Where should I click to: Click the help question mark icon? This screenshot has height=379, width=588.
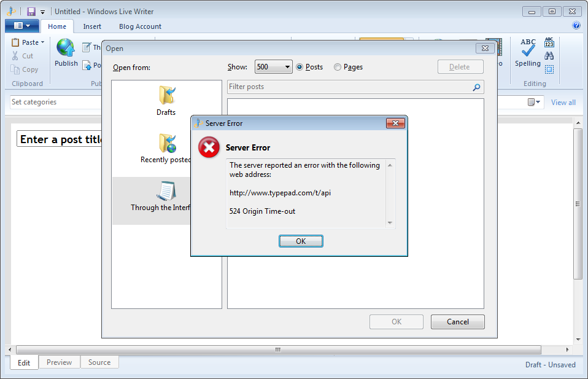pos(576,26)
